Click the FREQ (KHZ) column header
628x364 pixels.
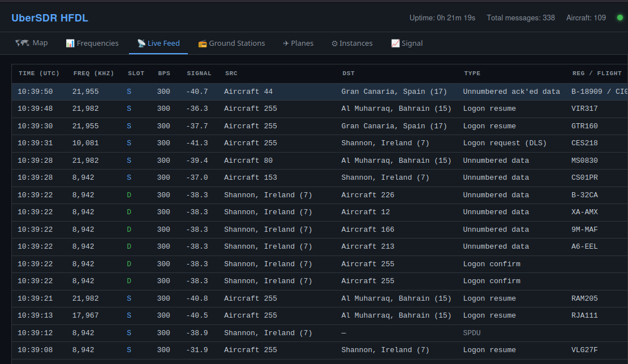point(93,73)
